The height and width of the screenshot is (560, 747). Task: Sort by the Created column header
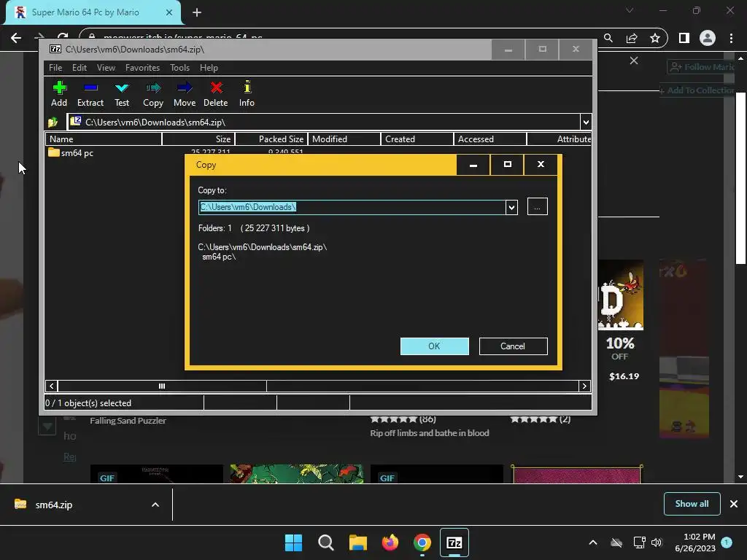coord(417,139)
